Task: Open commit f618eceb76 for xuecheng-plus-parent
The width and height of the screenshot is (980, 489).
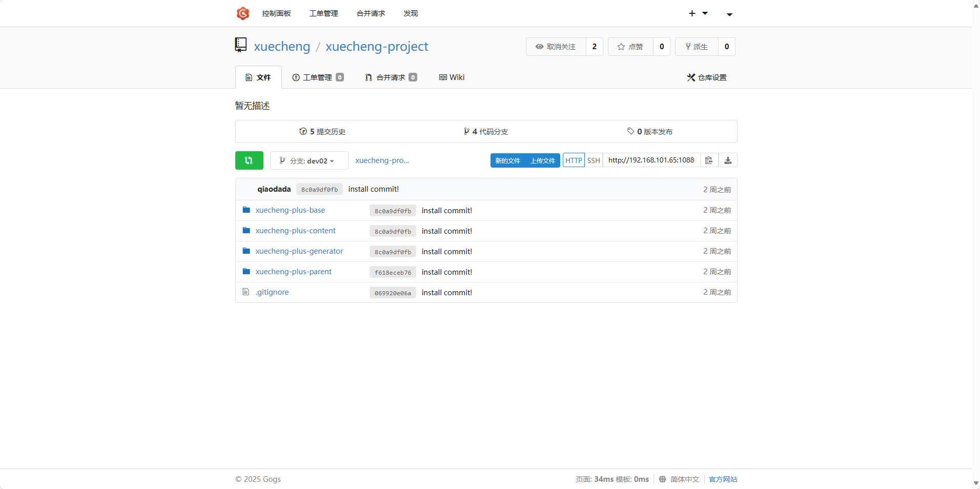Action: [393, 272]
